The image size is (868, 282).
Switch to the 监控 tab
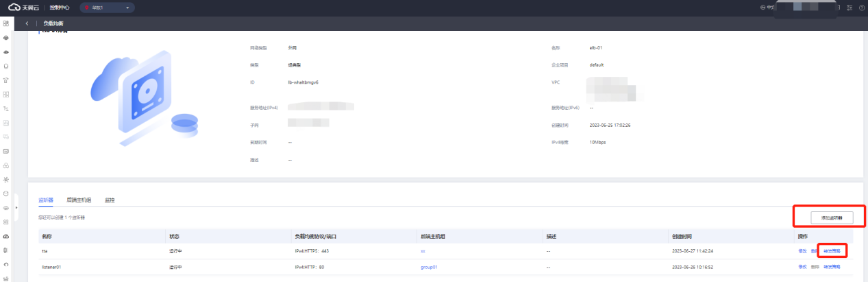(x=110, y=200)
